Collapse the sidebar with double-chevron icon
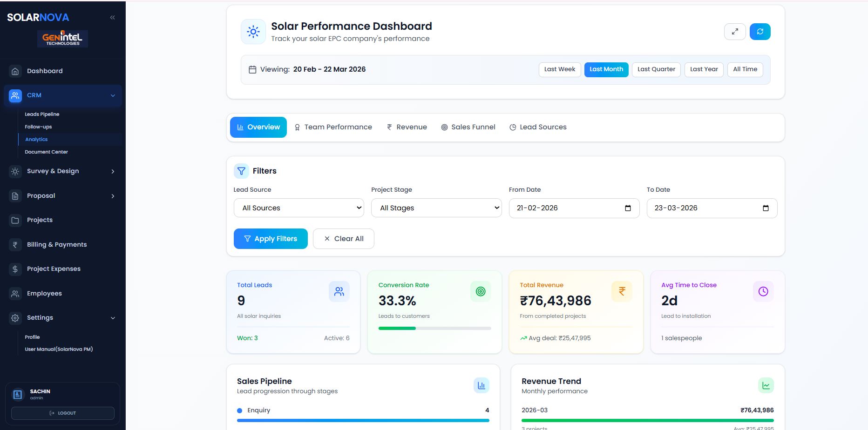The height and width of the screenshot is (430, 868). [x=112, y=18]
